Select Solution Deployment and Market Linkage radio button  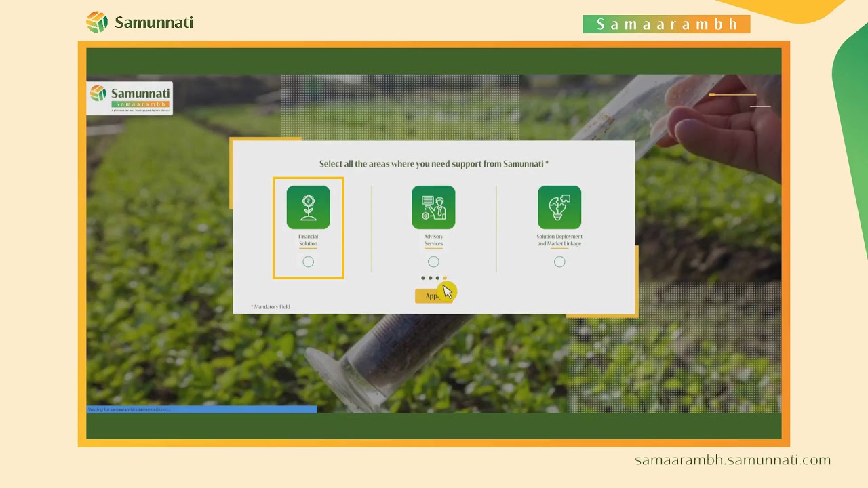[559, 262]
